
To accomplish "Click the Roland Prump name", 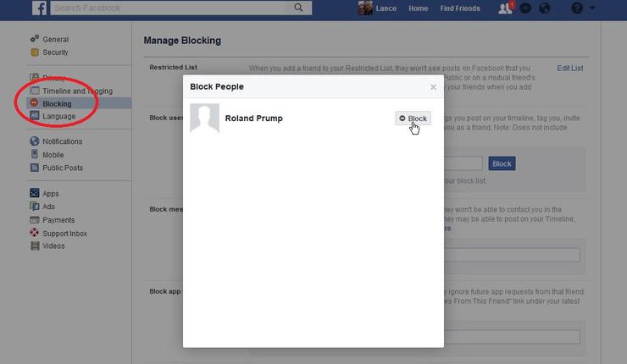I will point(253,119).
